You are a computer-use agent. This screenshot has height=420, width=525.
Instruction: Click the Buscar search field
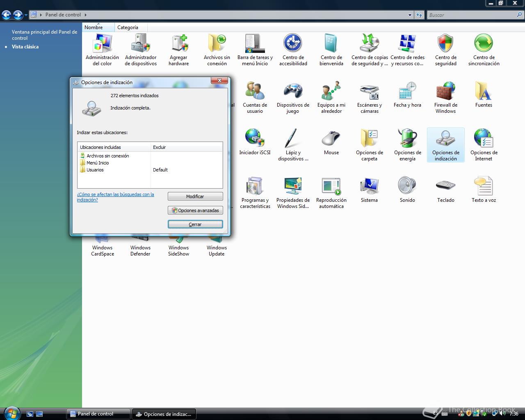point(472,15)
